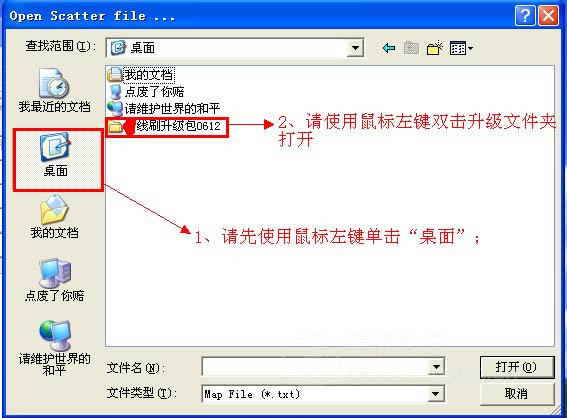Select 请维护世界的和平 item in the file list
The image size is (567, 418).
(x=164, y=108)
